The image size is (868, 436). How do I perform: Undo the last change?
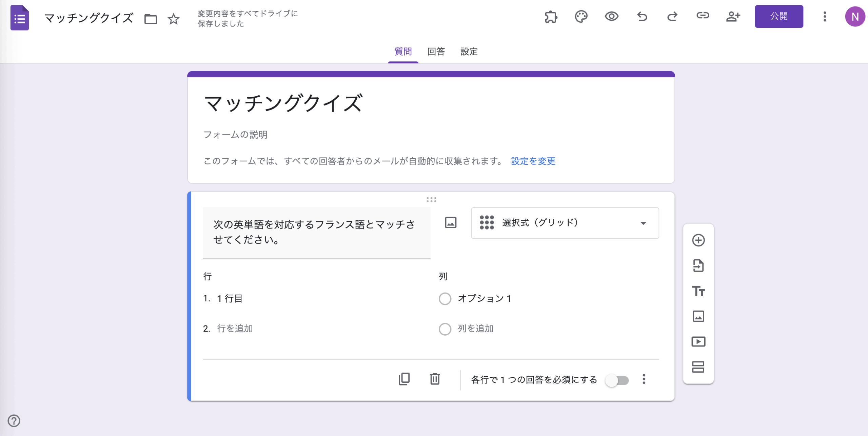click(642, 17)
